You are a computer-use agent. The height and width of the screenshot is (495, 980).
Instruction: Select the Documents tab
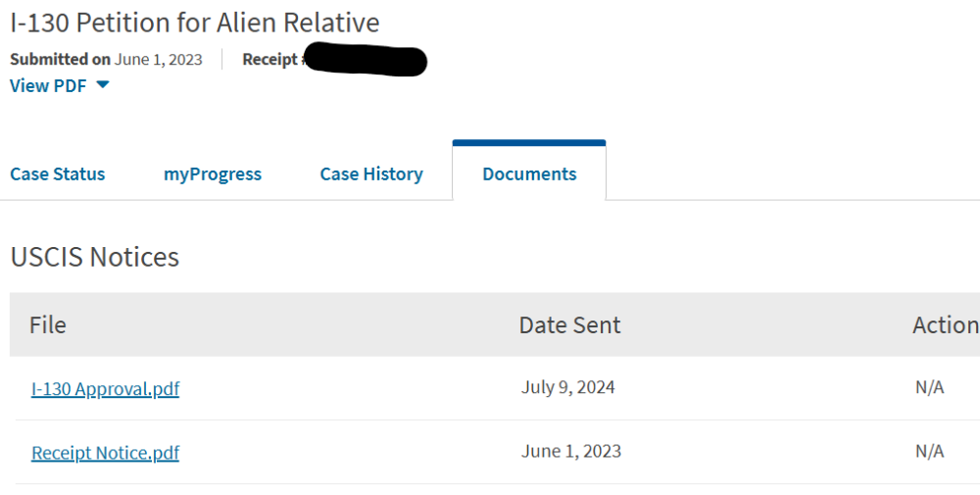(x=529, y=174)
